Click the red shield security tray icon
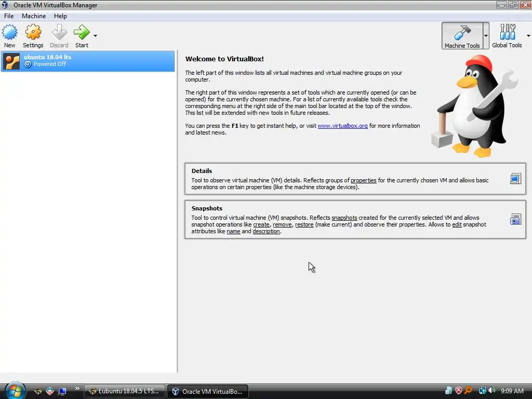532x399 pixels. [458, 391]
